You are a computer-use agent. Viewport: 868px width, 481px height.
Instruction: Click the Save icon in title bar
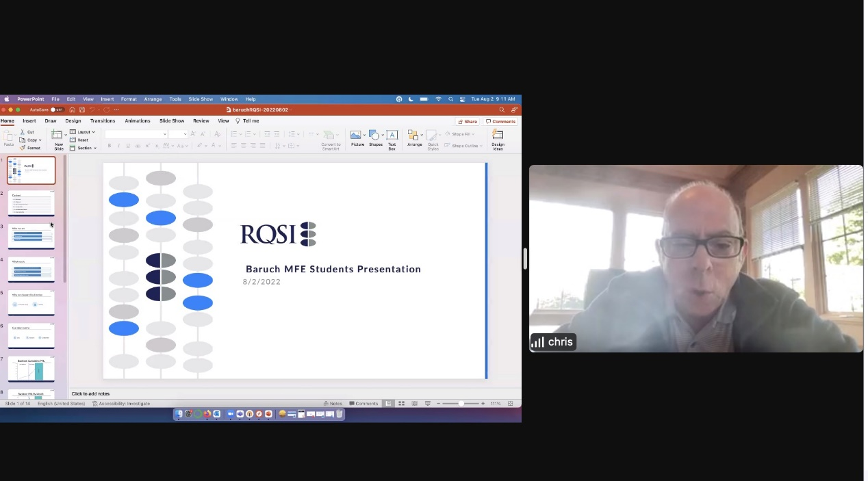pos(82,109)
